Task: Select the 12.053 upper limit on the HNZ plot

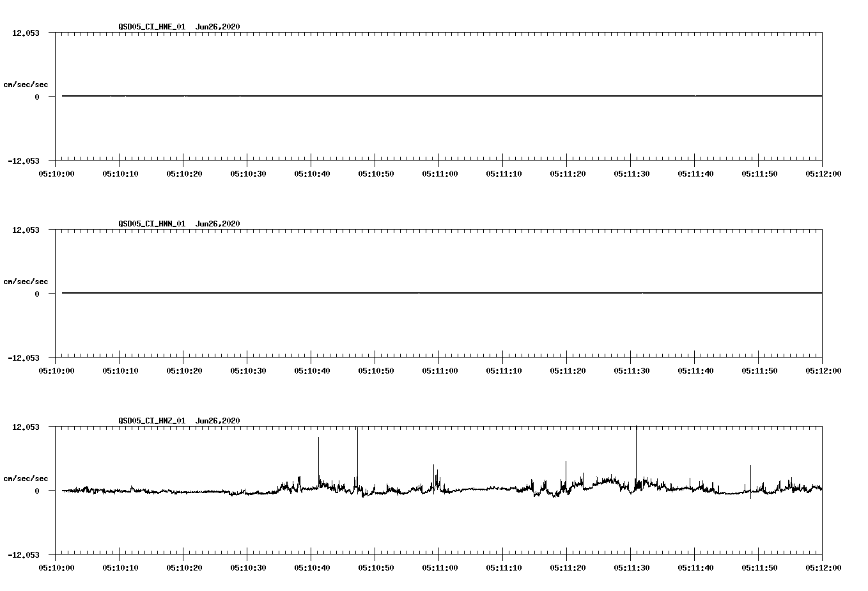Action: [x=26, y=427]
